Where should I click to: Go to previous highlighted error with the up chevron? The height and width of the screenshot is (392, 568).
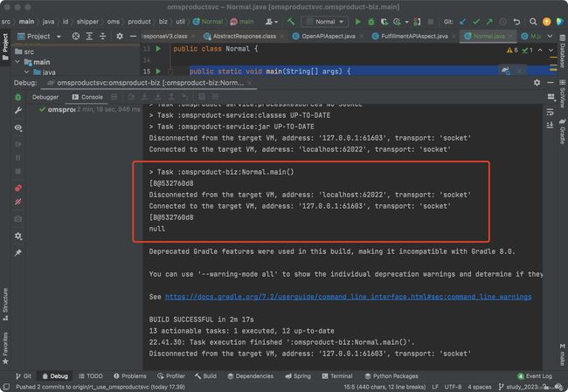(540, 50)
